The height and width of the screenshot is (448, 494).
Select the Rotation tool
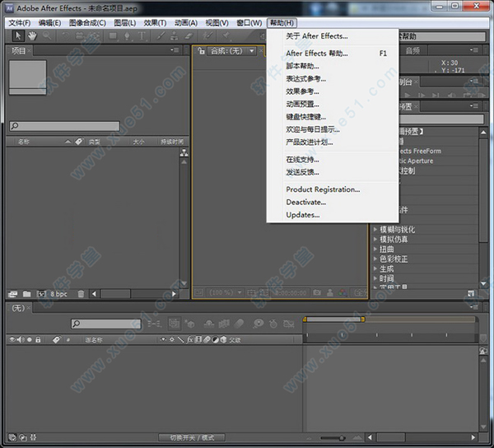click(x=65, y=36)
